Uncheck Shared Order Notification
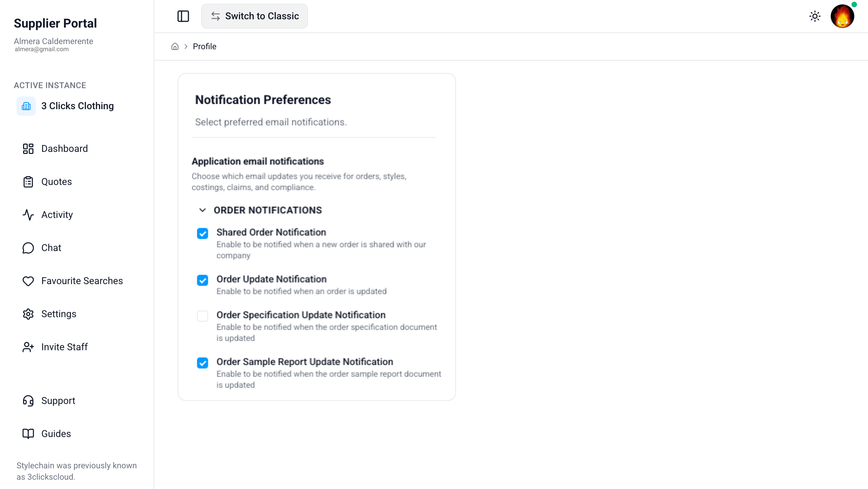The height and width of the screenshot is (489, 868). tap(203, 233)
